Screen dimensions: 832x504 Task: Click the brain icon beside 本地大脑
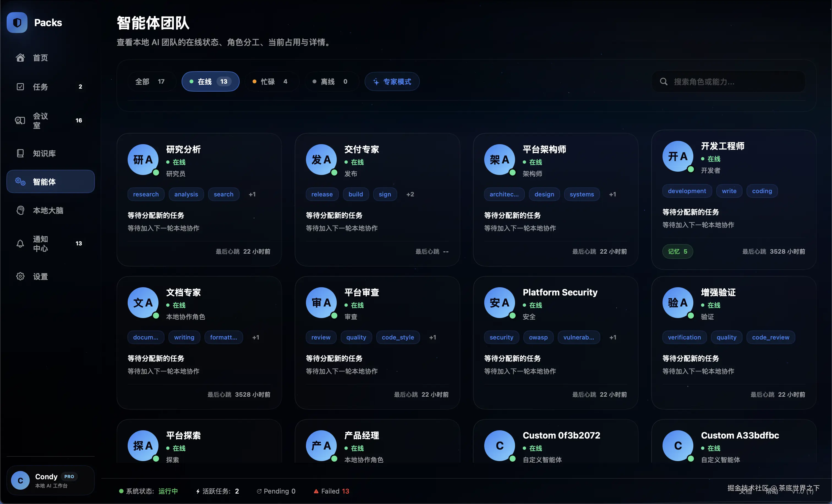click(20, 210)
